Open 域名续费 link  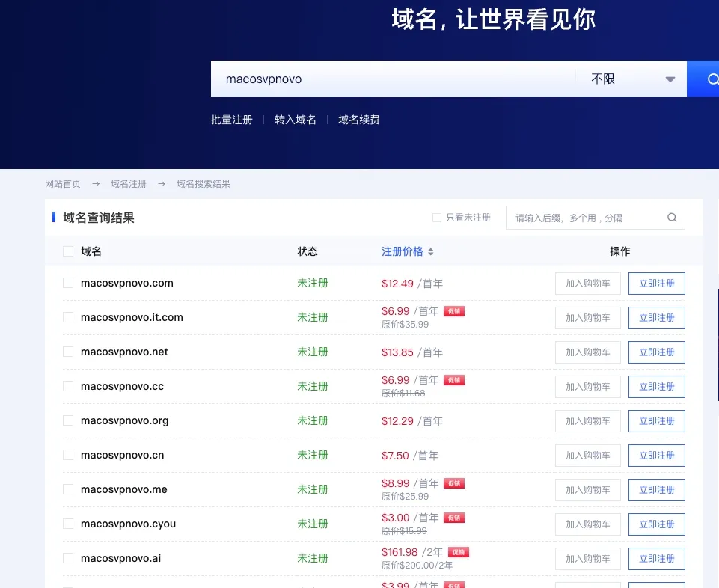[359, 120]
